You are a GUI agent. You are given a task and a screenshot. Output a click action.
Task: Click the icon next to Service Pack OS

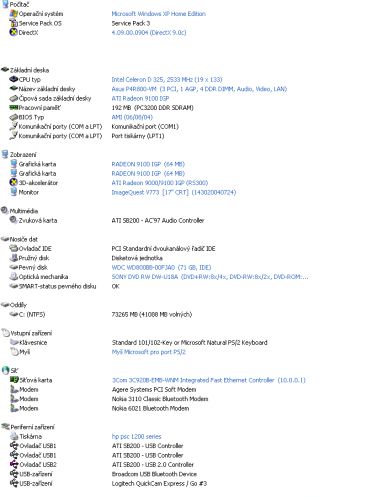14,23
